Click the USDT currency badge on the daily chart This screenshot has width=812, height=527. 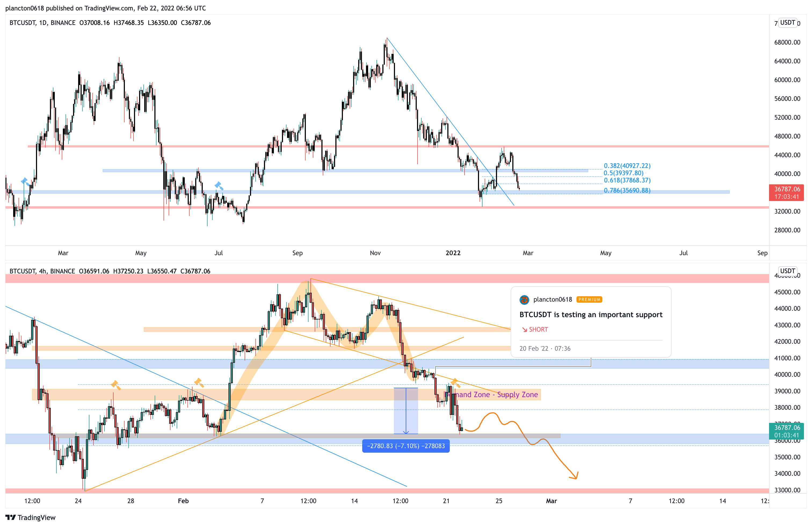point(788,23)
